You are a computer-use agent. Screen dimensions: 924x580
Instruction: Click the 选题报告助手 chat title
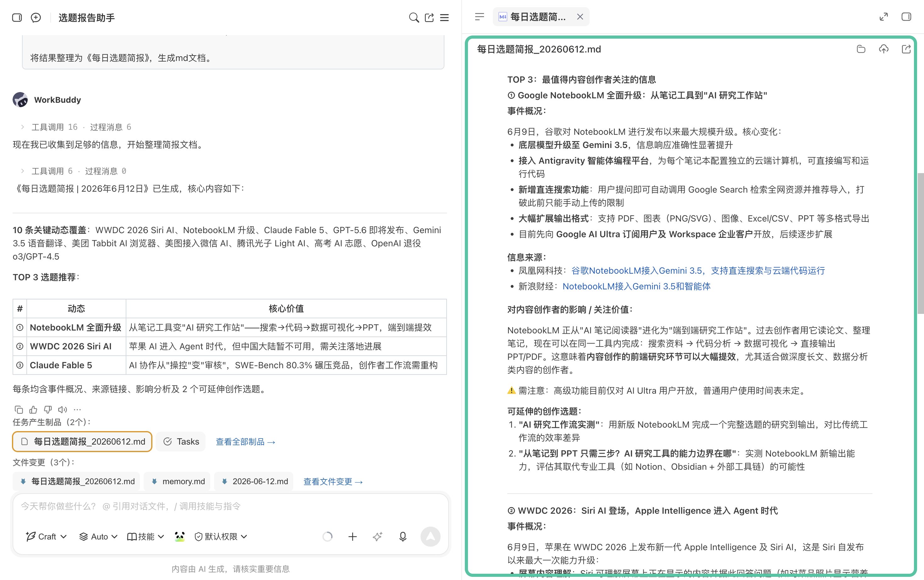pyautogui.click(x=87, y=18)
